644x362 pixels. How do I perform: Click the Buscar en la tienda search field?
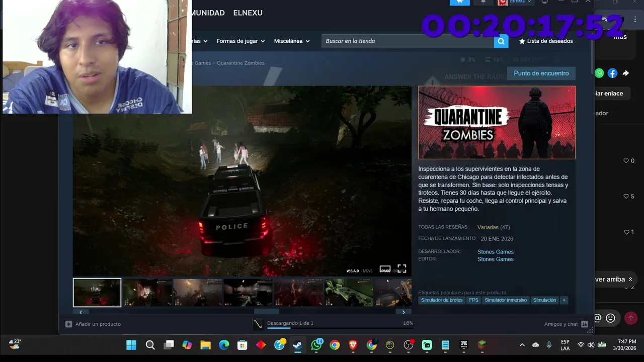pos(408,41)
